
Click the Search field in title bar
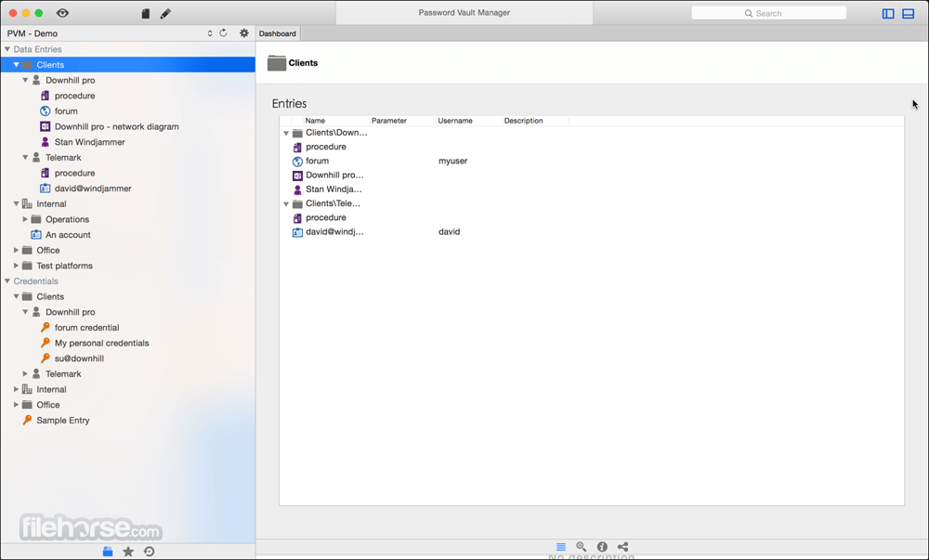pyautogui.click(x=769, y=13)
